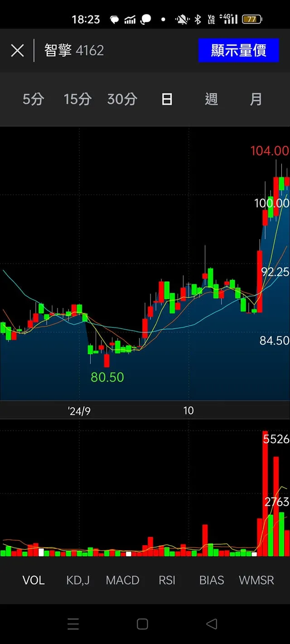This screenshot has height=644, width=290.
Task: Select the KD,J indicator tab
Action: pos(78,580)
